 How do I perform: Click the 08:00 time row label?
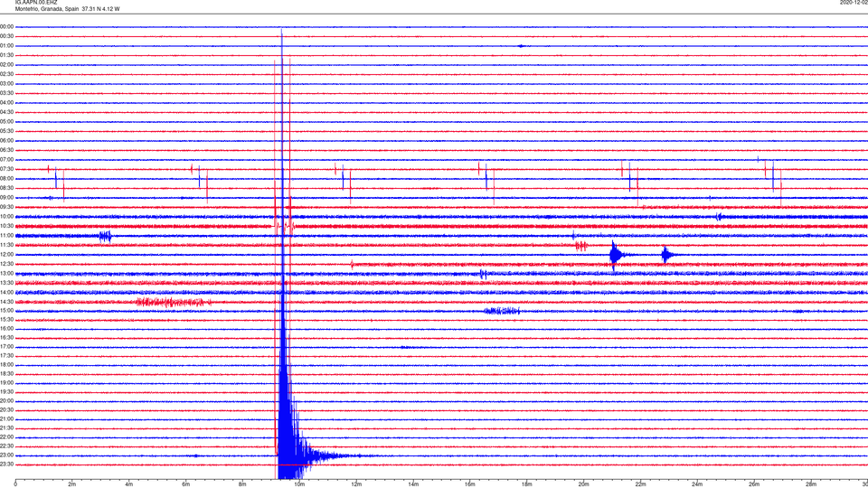point(6,179)
